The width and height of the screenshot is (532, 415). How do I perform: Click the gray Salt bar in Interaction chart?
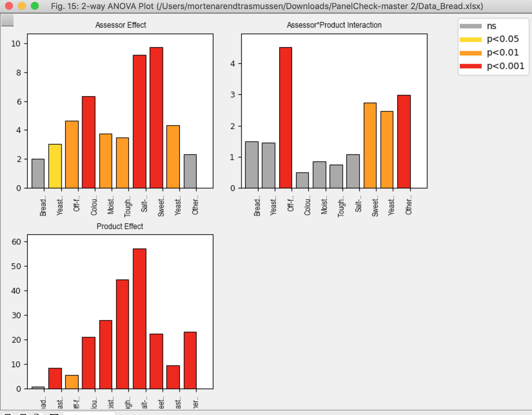coord(353,171)
